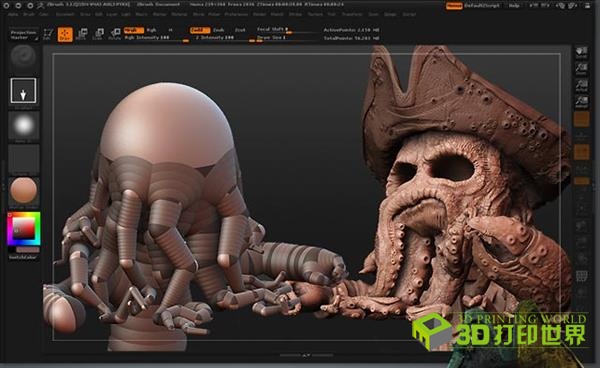Choose the Rotate transform icon
The width and height of the screenshot is (600, 368).
(115, 34)
